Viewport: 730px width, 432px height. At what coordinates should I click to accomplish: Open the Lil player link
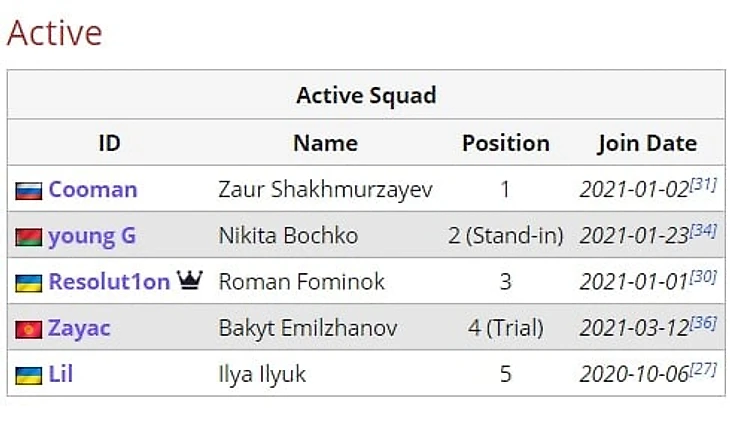click(x=61, y=374)
